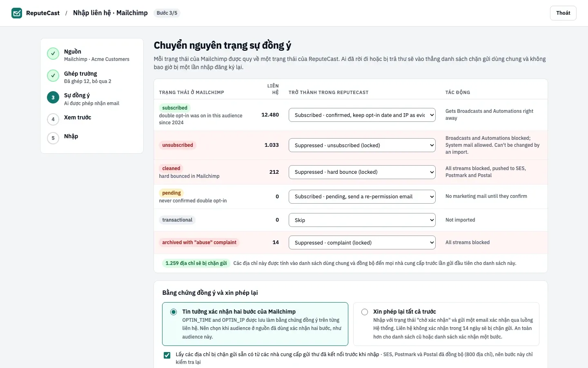This screenshot has width=588, height=368.
Task: Click the 1.033 contact count
Action: coord(272,145)
